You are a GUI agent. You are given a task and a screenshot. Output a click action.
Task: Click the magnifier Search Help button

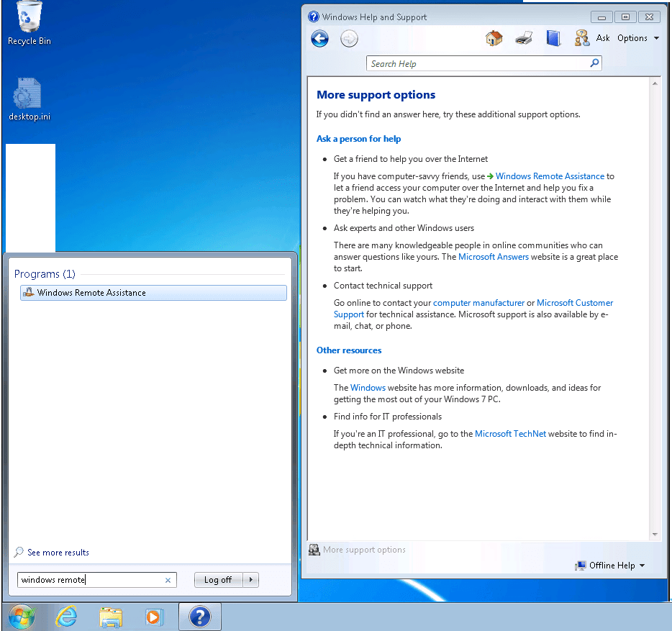coord(594,63)
